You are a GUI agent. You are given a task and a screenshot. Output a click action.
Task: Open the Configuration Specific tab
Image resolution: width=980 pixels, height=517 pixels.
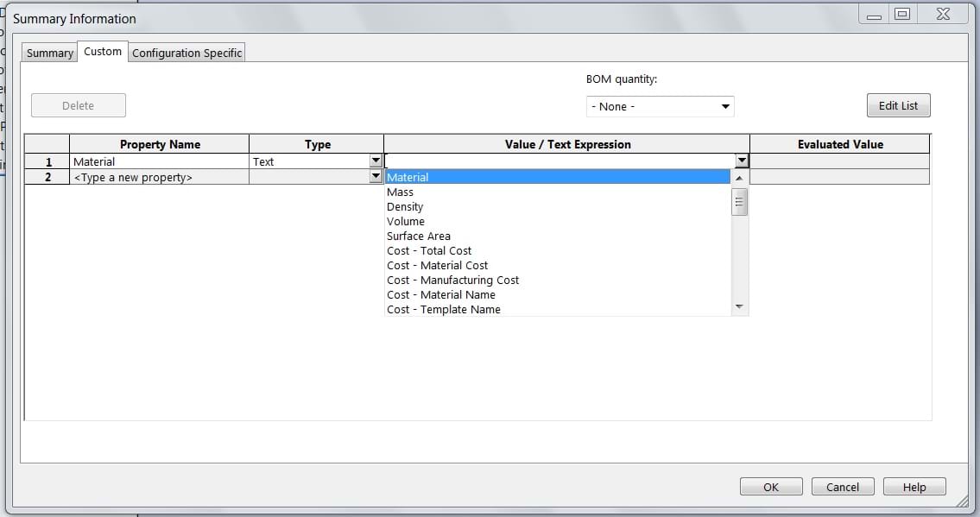pos(187,53)
